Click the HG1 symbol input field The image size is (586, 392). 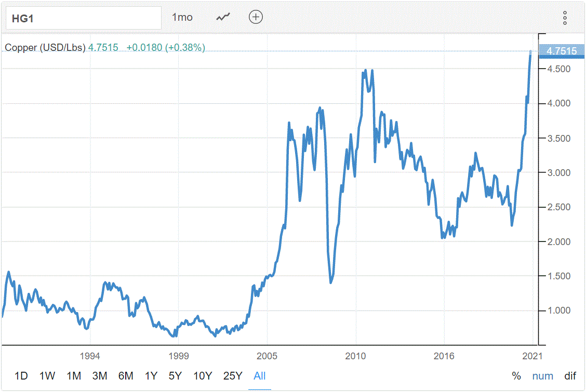[83, 18]
